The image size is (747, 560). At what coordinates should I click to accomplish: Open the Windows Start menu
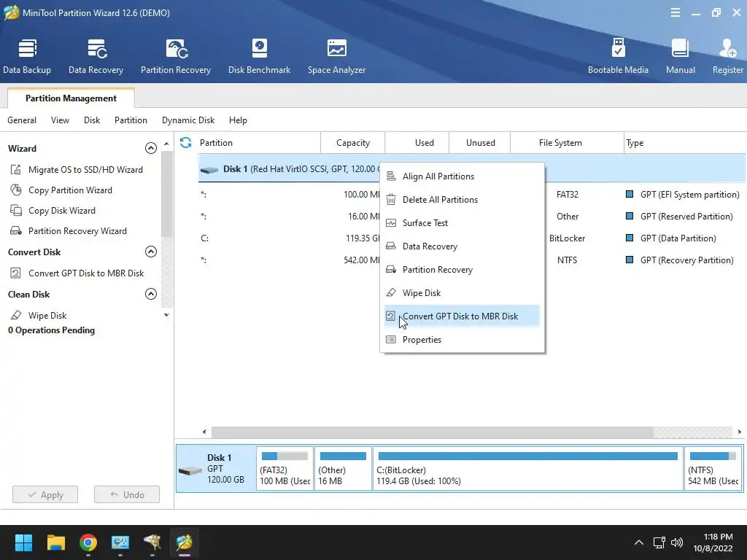(23, 542)
